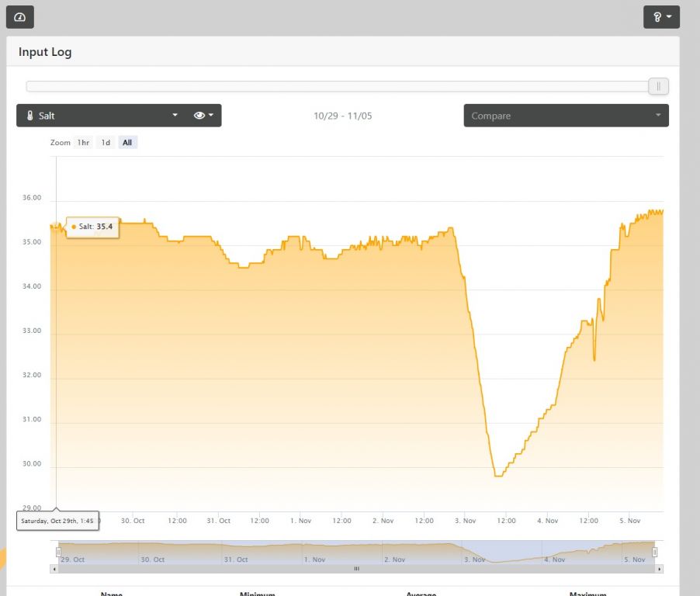Viewport: 700px width, 596px height.
Task: Set zoom range to 1d
Action: point(106,143)
